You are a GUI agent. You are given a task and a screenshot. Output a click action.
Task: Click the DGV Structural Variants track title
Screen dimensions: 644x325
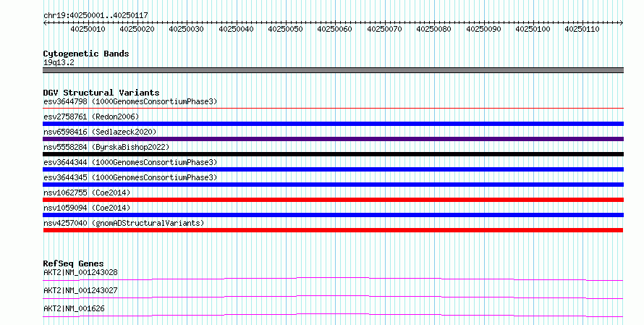(101, 93)
